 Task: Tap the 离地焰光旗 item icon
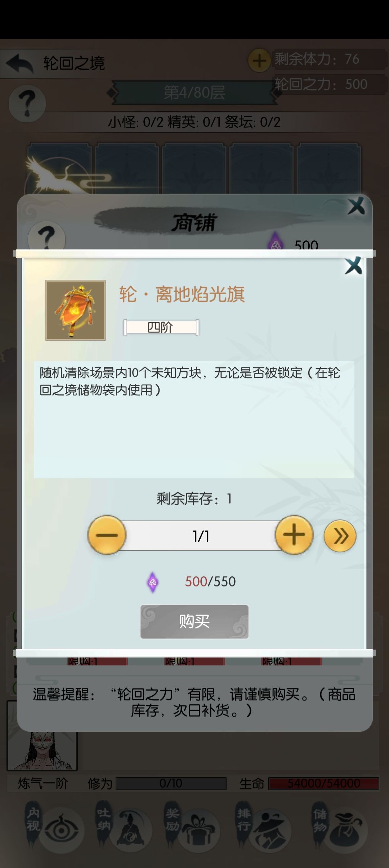click(x=75, y=310)
